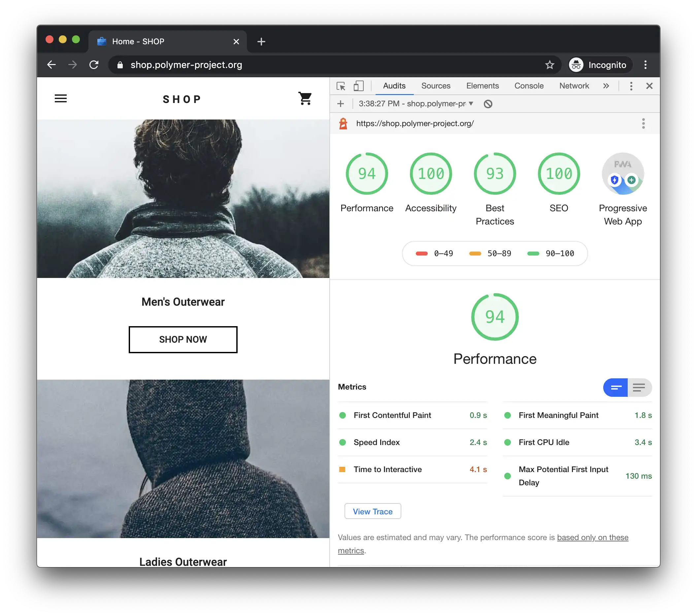Click the device toolbar toggle icon
Screen dimensions: 697x616
pos(359,86)
